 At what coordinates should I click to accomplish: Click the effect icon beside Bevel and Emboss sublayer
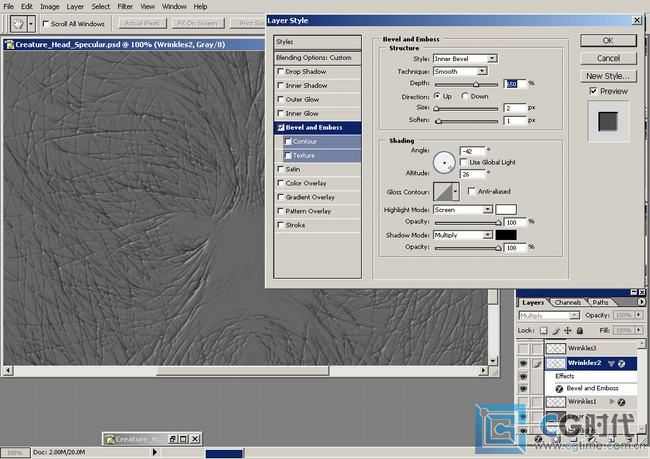[559, 389]
